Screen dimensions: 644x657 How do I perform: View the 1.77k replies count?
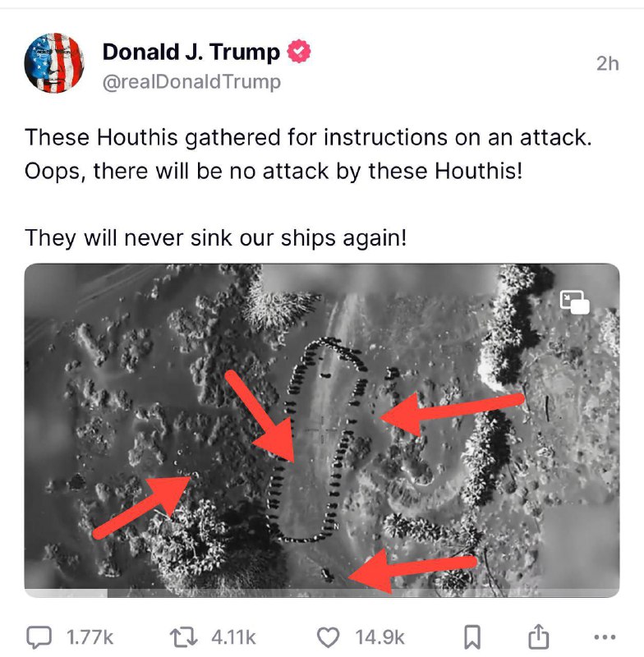pos(90,638)
